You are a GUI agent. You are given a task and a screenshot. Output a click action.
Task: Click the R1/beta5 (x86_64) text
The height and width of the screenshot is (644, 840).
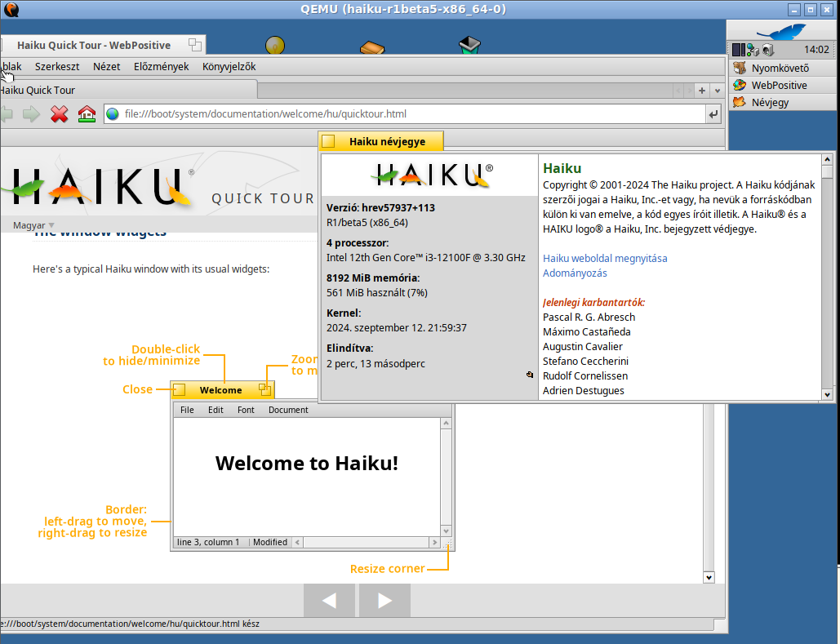click(367, 222)
